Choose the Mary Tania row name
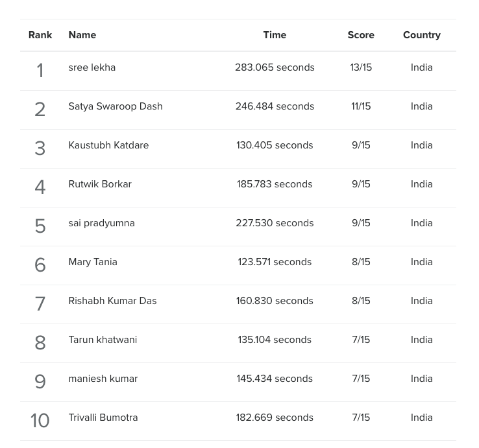 coord(93,262)
